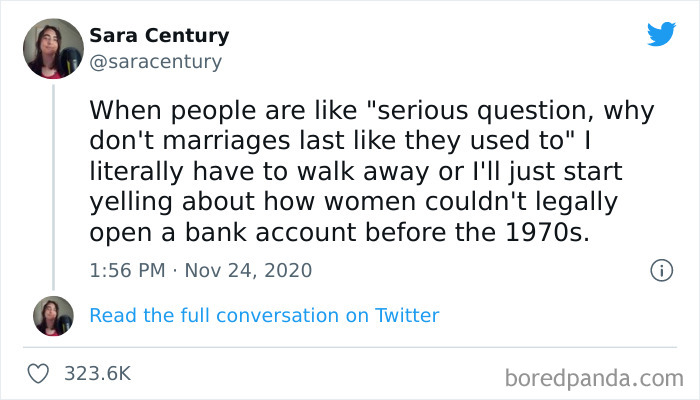Open the Sara Century display name

(x=159, y=36)
